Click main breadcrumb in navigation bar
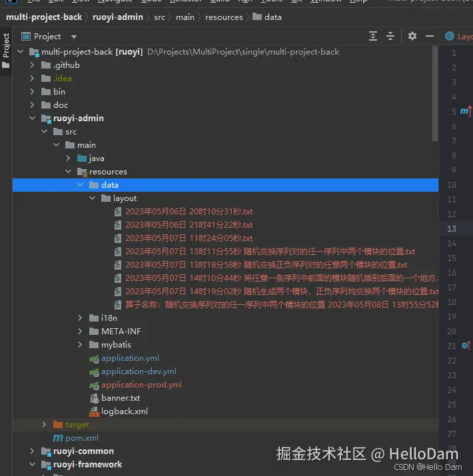 (185, 17)
